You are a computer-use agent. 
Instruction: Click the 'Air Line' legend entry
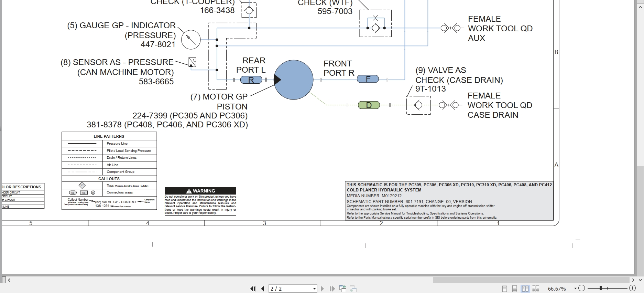pyautogui.click(x=112, y=165)
